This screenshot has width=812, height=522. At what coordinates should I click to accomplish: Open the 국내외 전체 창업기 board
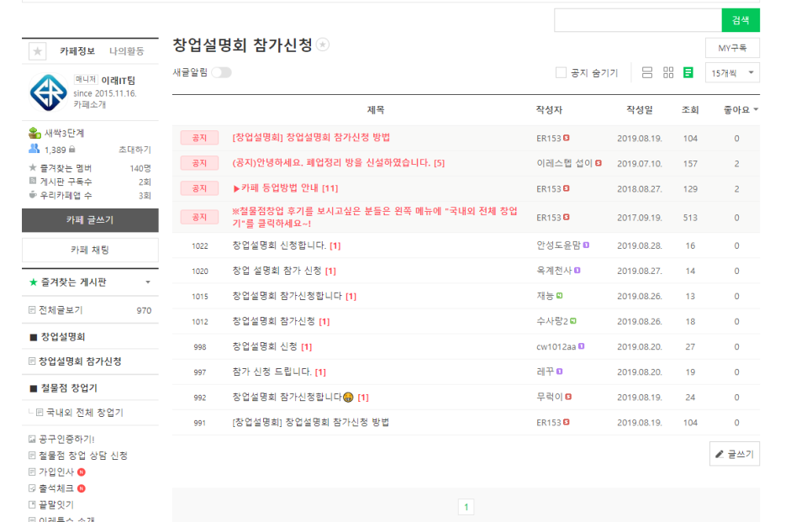[85, 413]
